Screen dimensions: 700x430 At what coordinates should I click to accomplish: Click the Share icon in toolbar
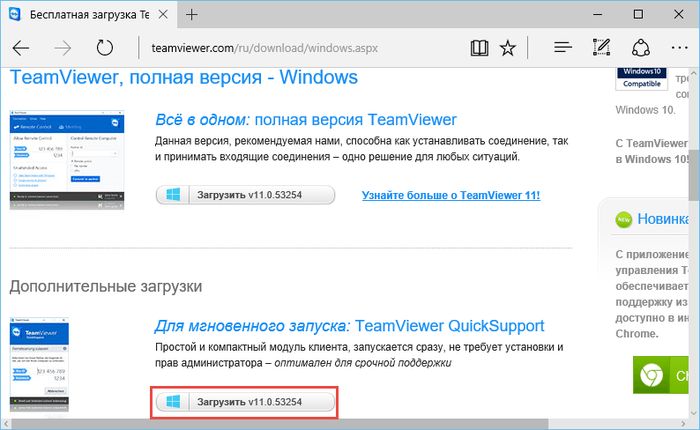tap(640, 48)
